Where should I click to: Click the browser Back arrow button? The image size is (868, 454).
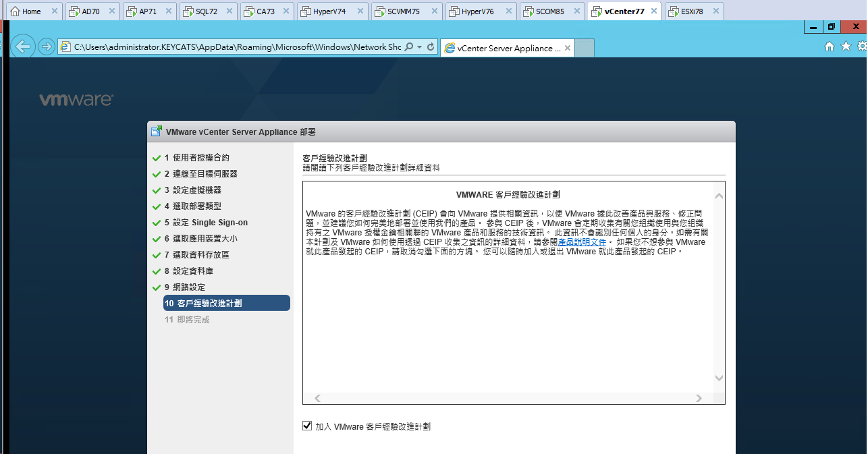[24, 46]
